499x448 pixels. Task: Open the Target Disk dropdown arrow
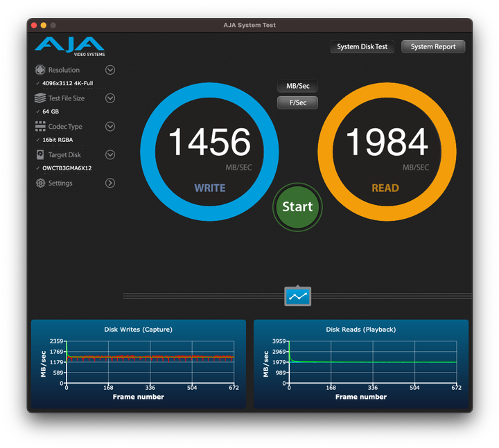pyautogui.click(x=110, y=155)
